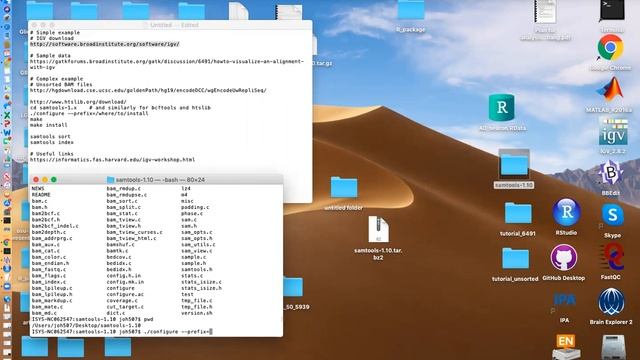Click the '# Useful links' comment line

point(52,154)
